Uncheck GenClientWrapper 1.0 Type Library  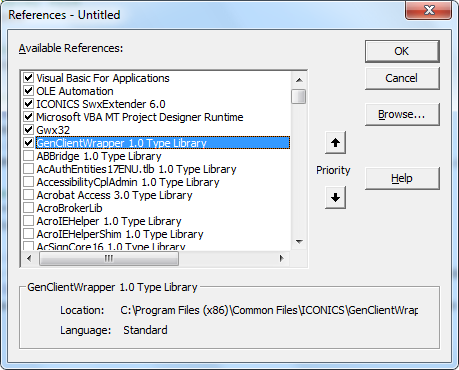29,143
